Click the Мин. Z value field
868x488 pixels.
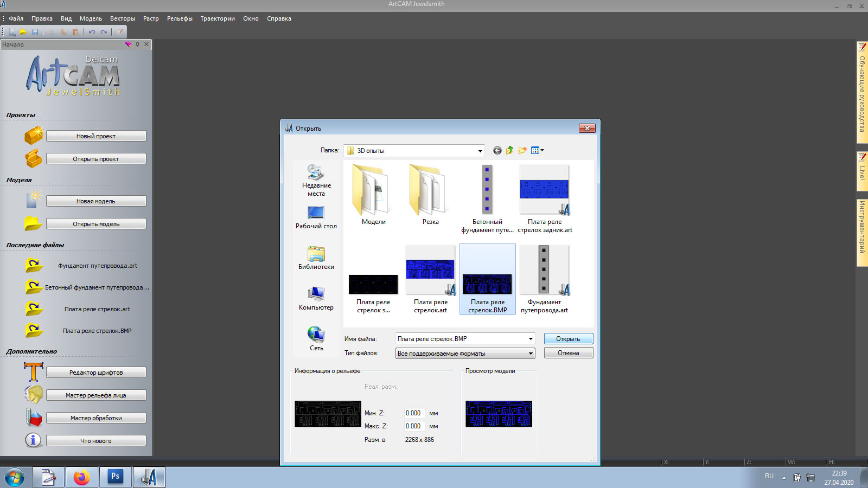point(414,413)
